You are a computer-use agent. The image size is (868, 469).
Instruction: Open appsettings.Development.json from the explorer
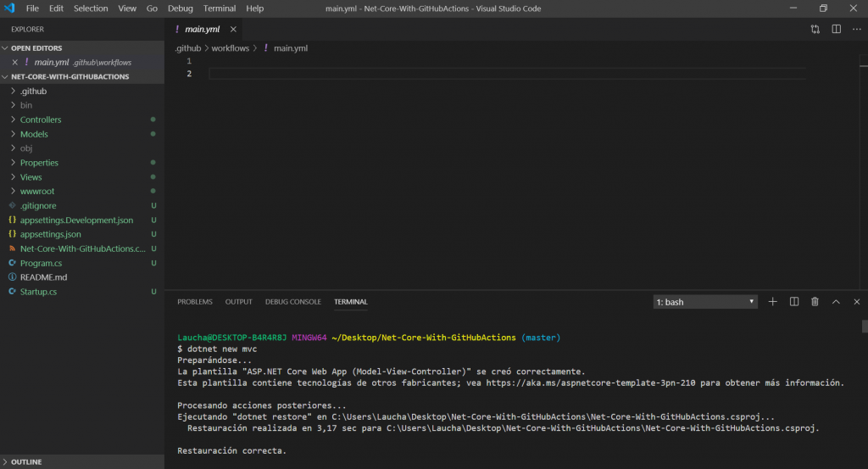(76, 220)
